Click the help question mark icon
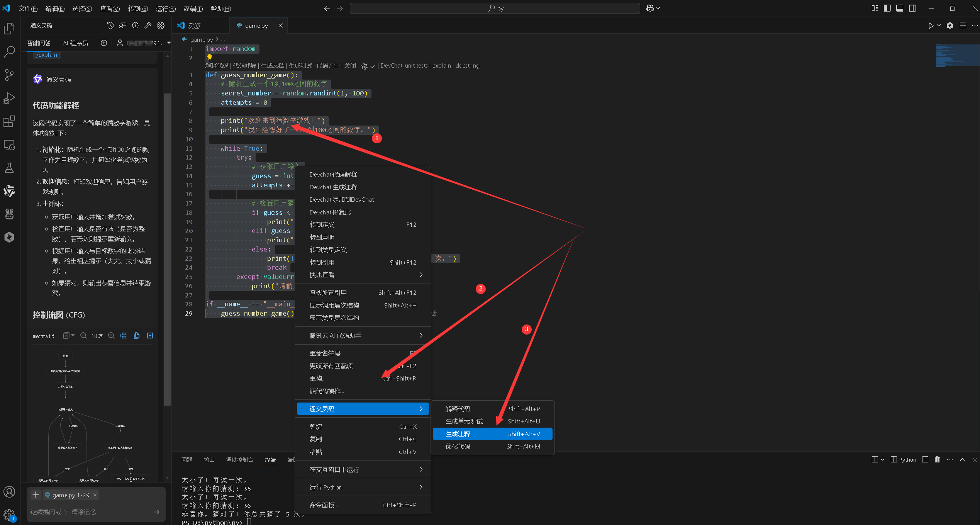Viewport: 980px width, 525px height. coord(135,25)
